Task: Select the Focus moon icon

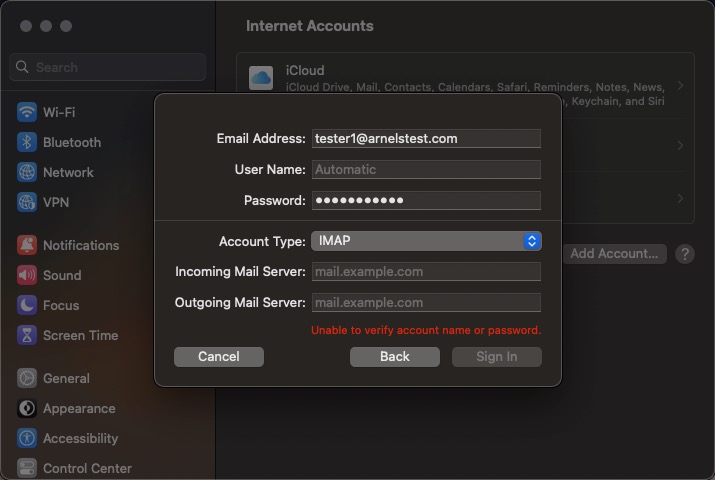Action: (27, 305)
